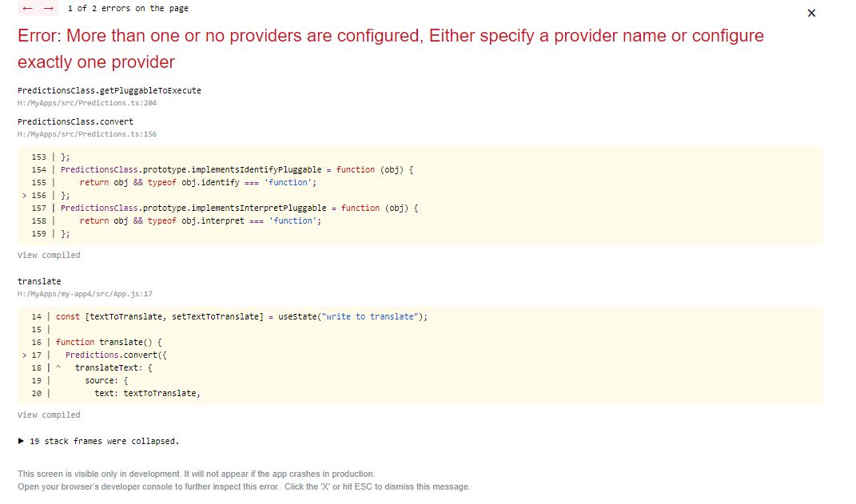Image resolution: width=856 pixels, height=504 pixels.
Task: Select the translate stack frame
Action: pos(38,281)
